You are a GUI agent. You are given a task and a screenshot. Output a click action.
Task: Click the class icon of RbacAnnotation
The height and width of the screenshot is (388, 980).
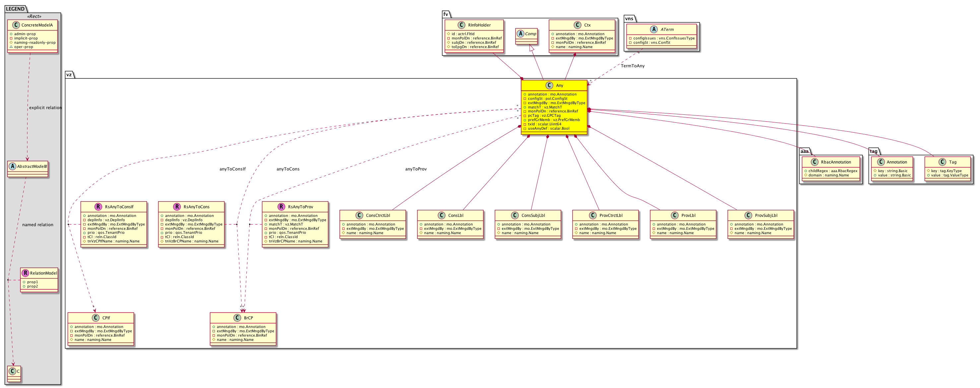pyautogui.click(x=814, y=162)
